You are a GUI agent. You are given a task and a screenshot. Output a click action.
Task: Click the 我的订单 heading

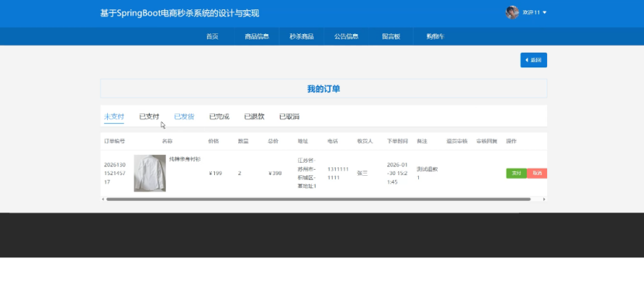pos(324,88)
